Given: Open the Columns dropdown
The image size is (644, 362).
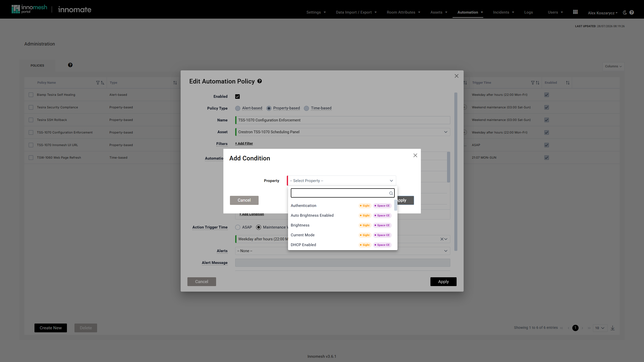Looking at the screenshot, I should [x=613, y=66].
